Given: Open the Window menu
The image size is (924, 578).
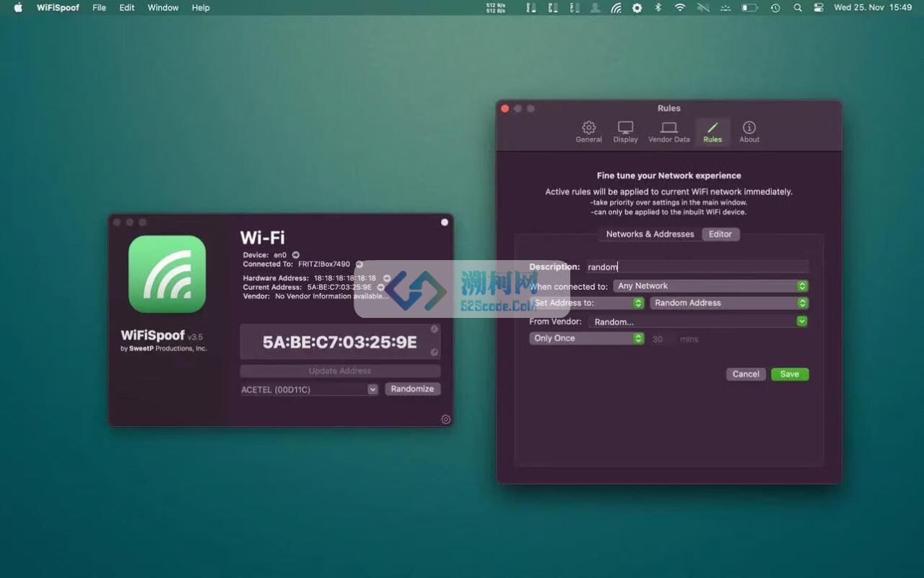Looking at the screenshot, I should [x=163, y=8].
